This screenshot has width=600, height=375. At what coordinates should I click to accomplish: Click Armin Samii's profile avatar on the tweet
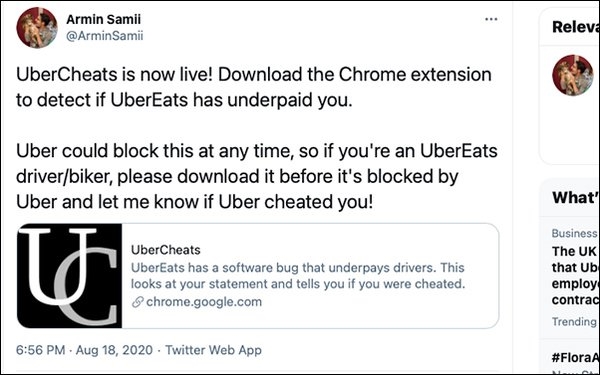(37, 28)
